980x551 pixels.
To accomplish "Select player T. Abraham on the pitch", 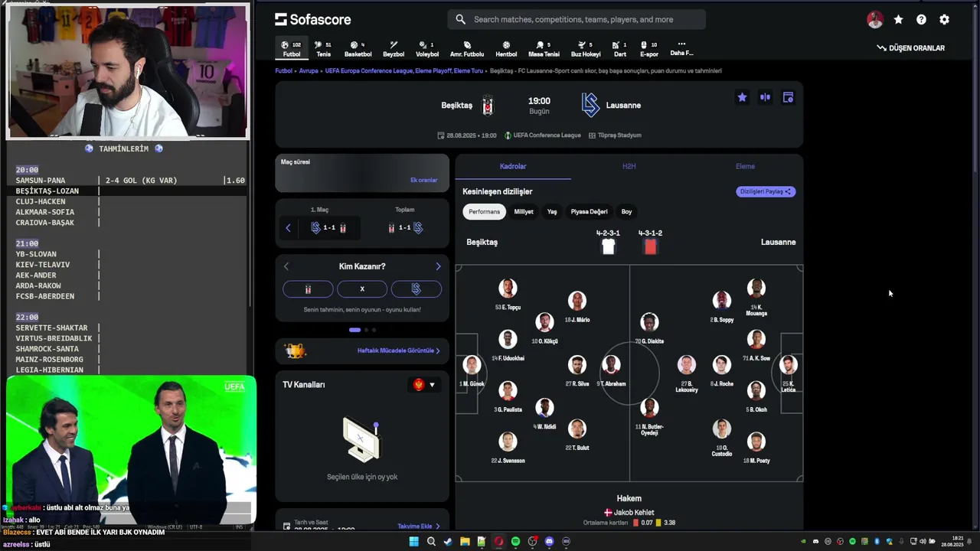I will coord(611,370).
